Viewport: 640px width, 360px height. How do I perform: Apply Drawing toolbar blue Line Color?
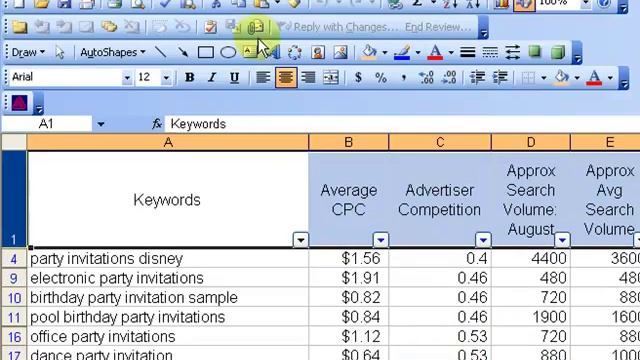(x=402, y=52)
